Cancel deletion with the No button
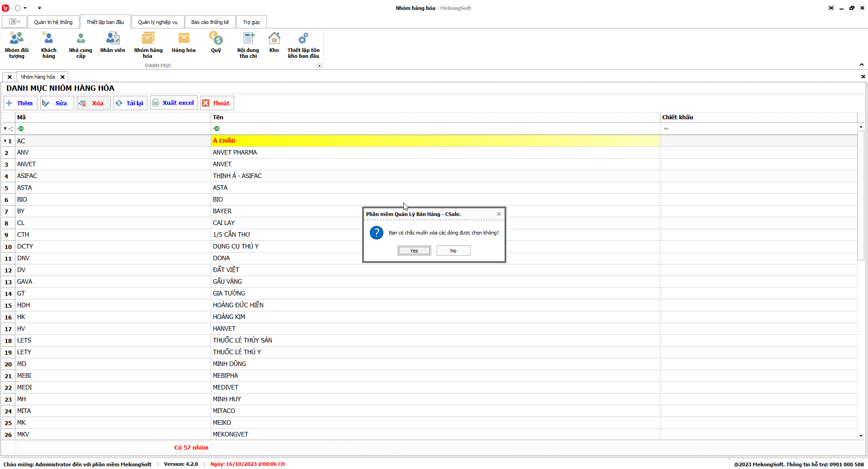The image size is (868, 469). coord(453,251)
